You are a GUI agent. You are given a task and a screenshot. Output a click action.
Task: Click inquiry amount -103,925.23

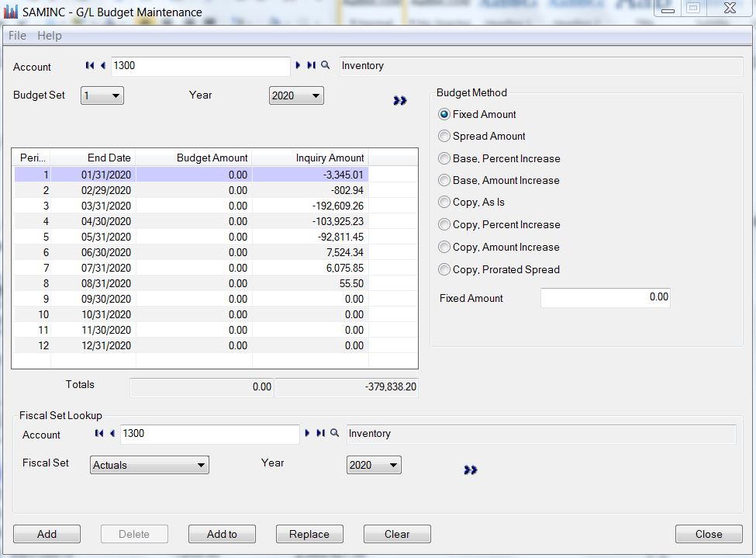(x=310, y=221)
